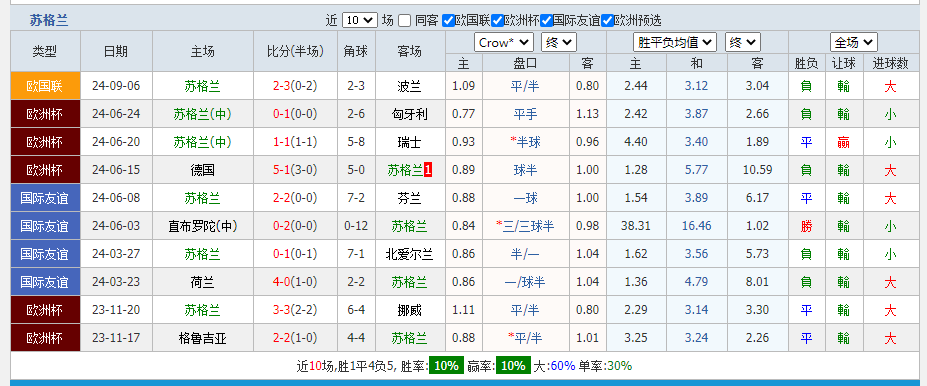Click the 格鲁吉亚 home team name
Image resolution: width=927 pixels, height=386 pixels.
(x=203, y=338)
